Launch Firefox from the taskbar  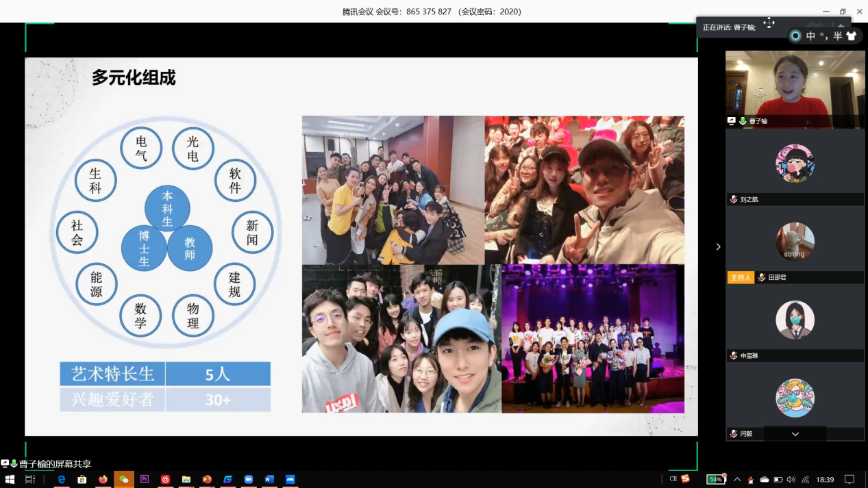[103, 480]
